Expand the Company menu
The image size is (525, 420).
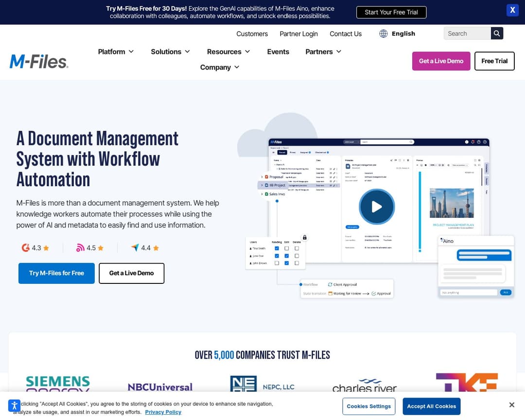pyautogui.click(x=220, y=67)
